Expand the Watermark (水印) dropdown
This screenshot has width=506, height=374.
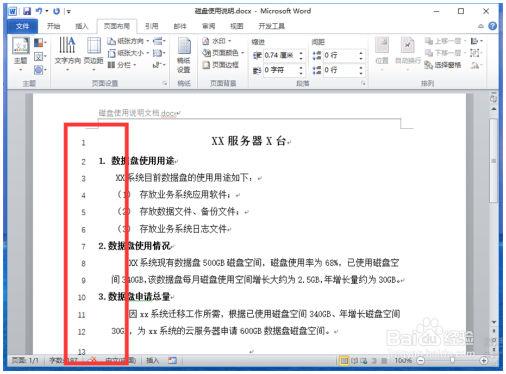(217, 41)
